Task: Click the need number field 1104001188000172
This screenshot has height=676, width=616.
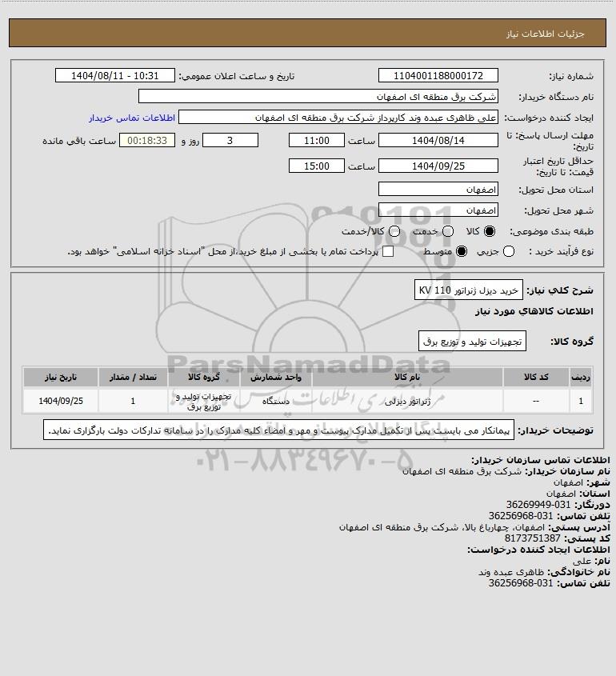Action: [x=438, y=75]
